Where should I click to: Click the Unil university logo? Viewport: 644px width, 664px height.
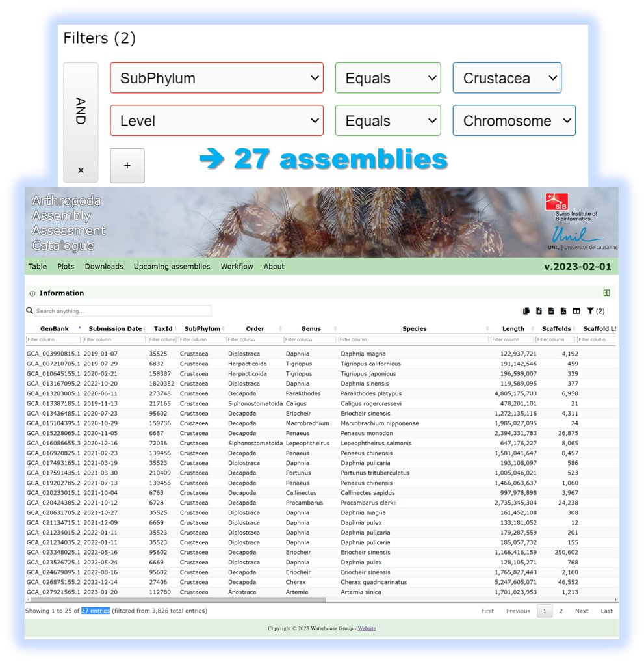(582, 237)
